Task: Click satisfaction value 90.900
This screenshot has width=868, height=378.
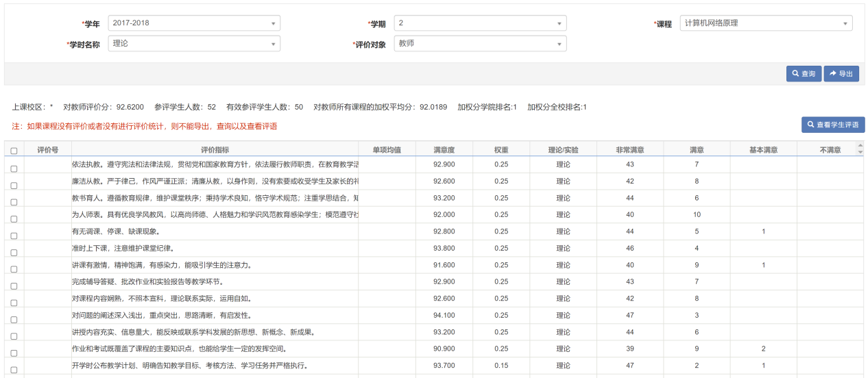Action: click(x=444, y=349)
